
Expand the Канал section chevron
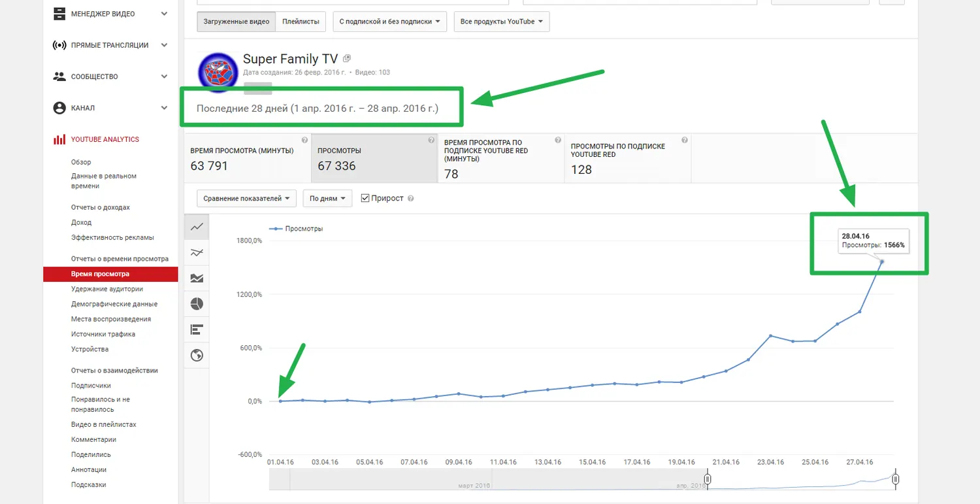[164, 108]
